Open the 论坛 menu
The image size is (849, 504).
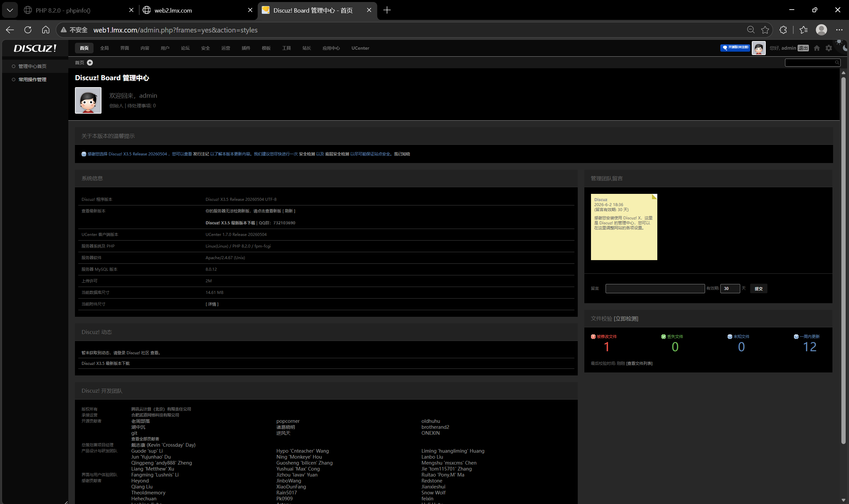click(x=185, y=48)
